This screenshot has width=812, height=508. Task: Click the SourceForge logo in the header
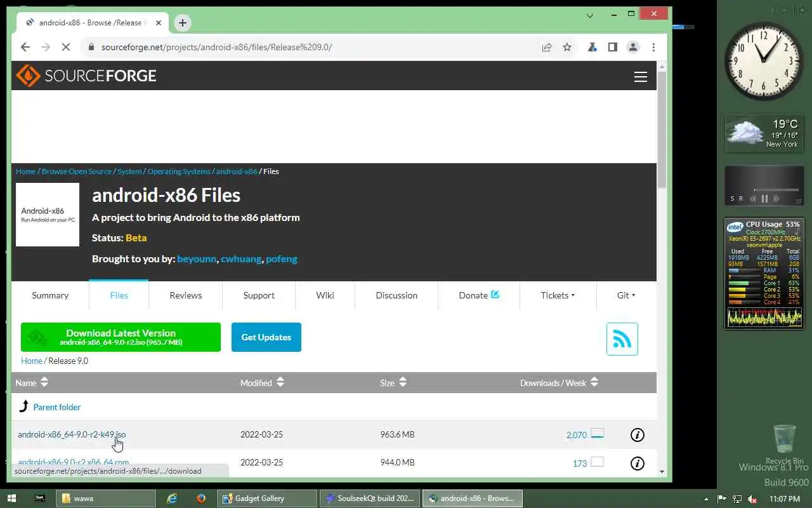click(x=86, y=76)
